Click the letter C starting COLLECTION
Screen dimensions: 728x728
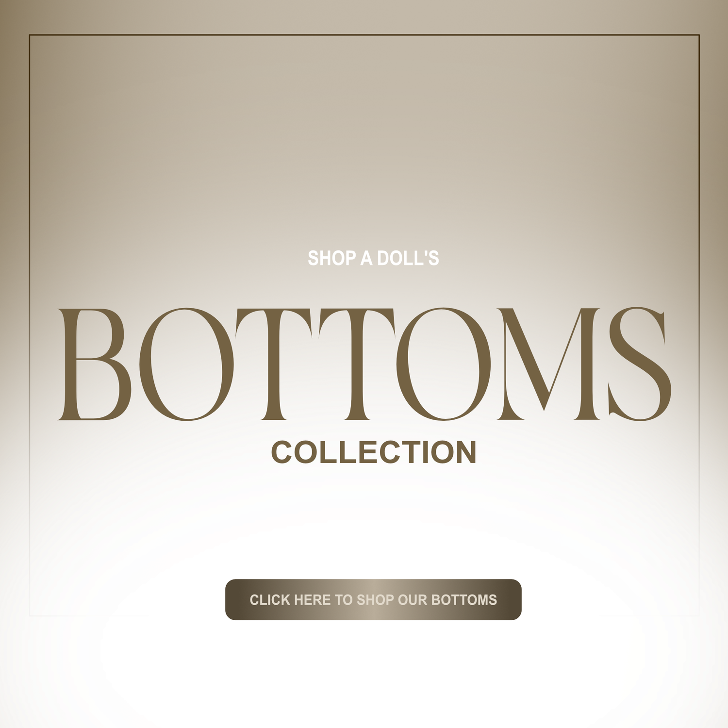tap(282, 452)
